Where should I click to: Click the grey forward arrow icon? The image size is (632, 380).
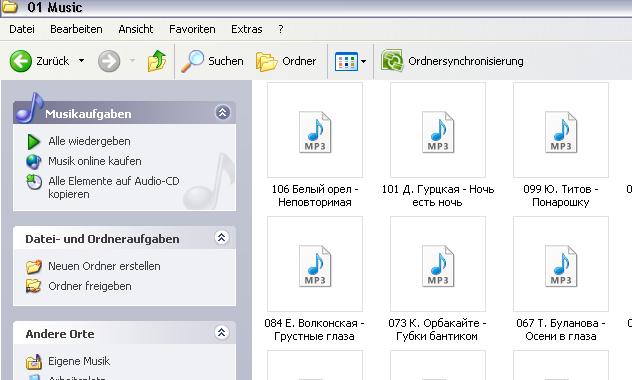click(x=109, y=61)
